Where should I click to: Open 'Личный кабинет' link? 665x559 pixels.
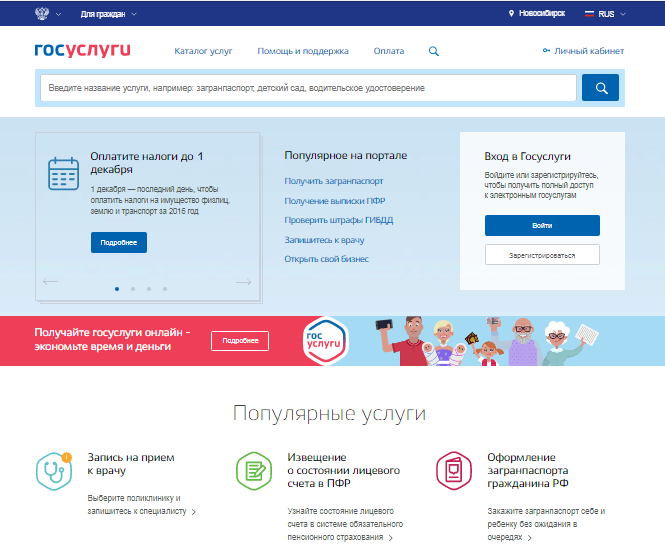[x=589, y=51]
